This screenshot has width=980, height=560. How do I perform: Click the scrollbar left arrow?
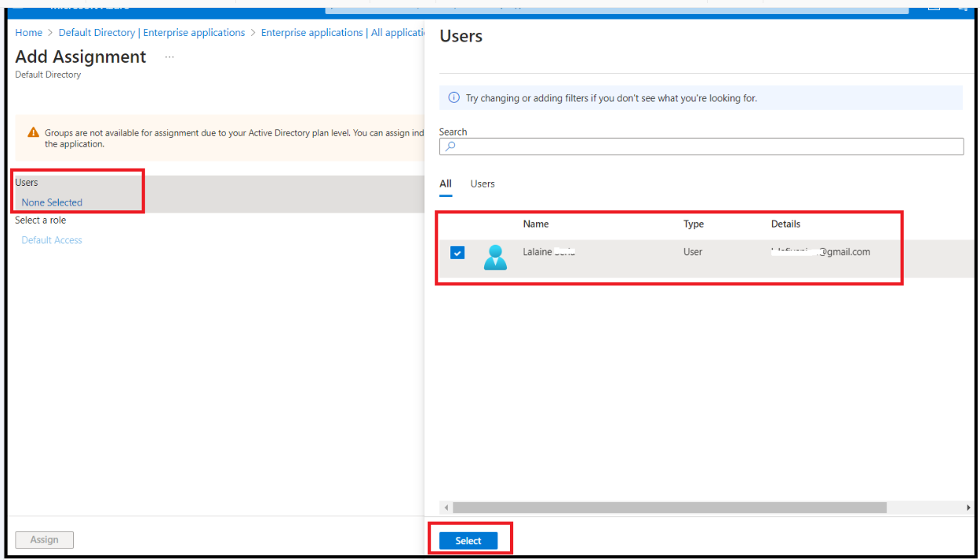[446, 507]
